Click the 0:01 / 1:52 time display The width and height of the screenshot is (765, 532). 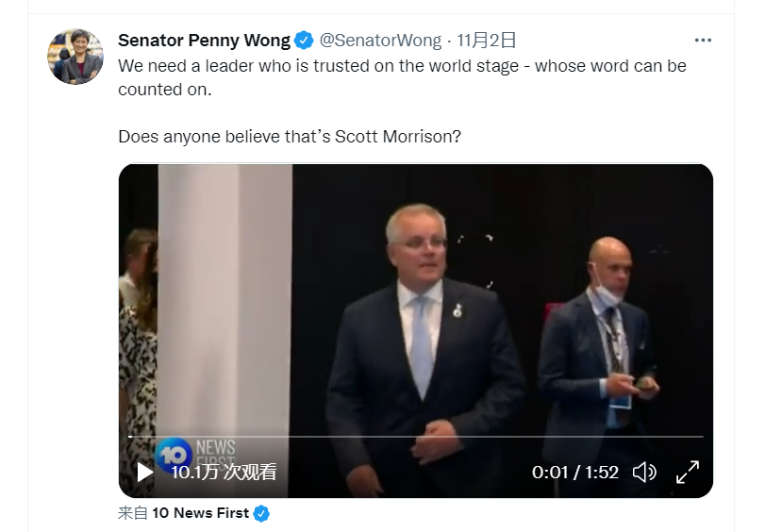574,472
